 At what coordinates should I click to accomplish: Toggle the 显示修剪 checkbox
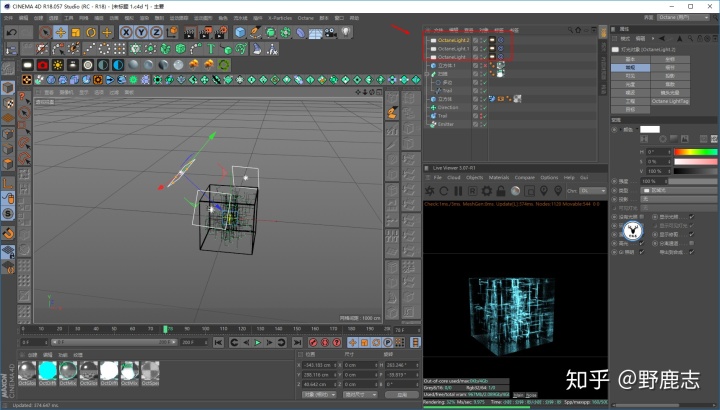pos(692,234)
